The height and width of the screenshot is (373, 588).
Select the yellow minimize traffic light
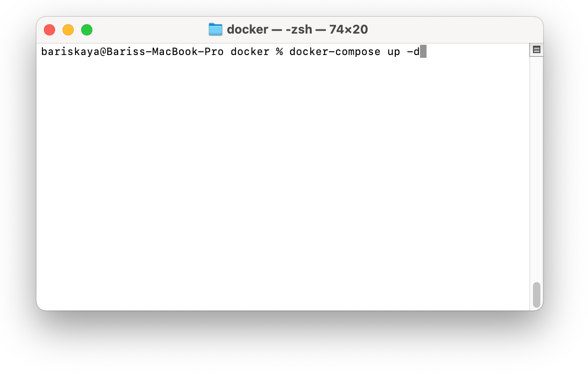pos(68,29)
